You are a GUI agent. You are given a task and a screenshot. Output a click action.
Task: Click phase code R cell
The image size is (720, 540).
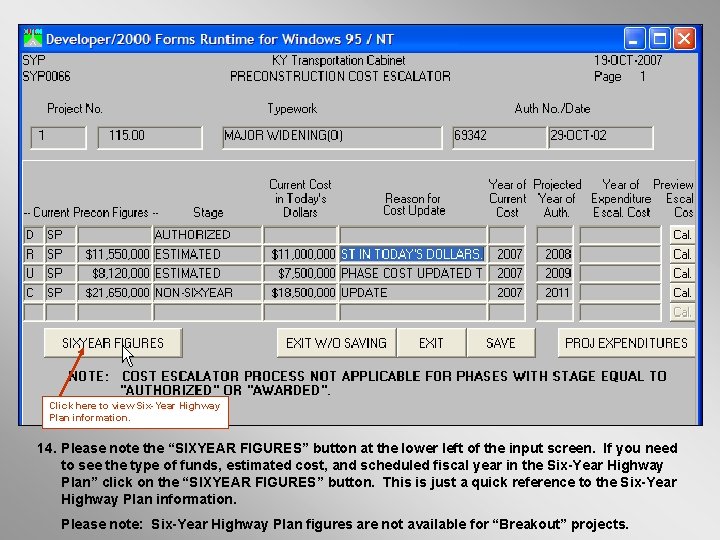coord(34,254)
